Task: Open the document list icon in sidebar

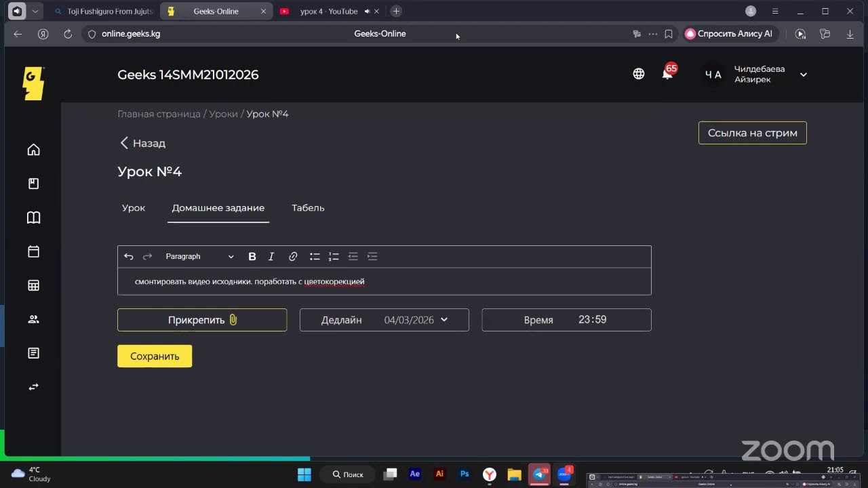Action: click(33, 353)
